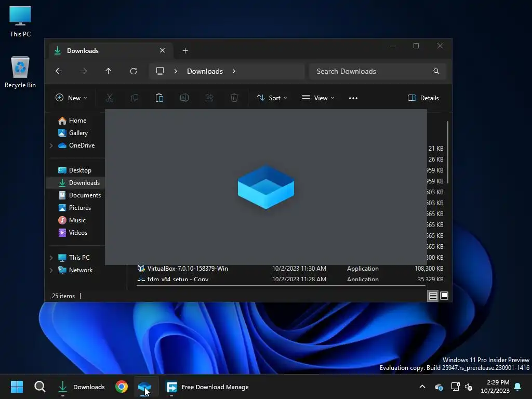Click chevron before Downloads in address bar
Image resolution: width=532 pixels, height=399 pixels.
(176, 71)
